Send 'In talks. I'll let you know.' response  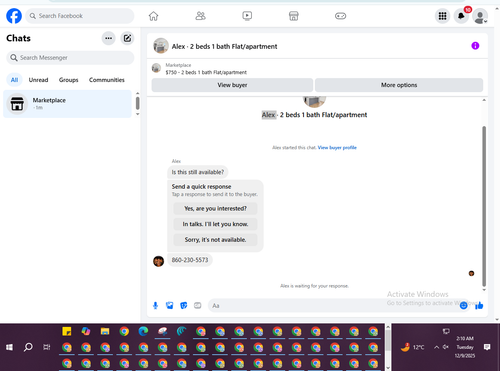pos(215,224)
